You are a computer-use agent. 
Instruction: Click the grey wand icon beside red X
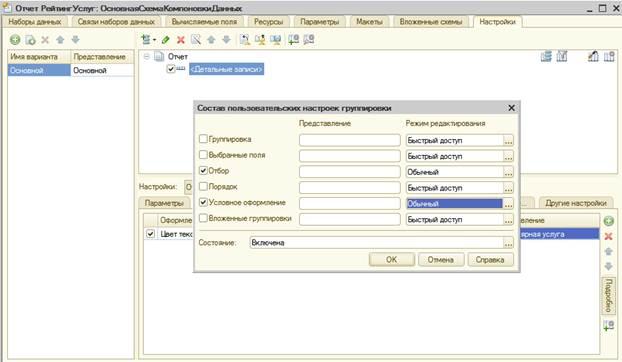click(x=196, y=39)
